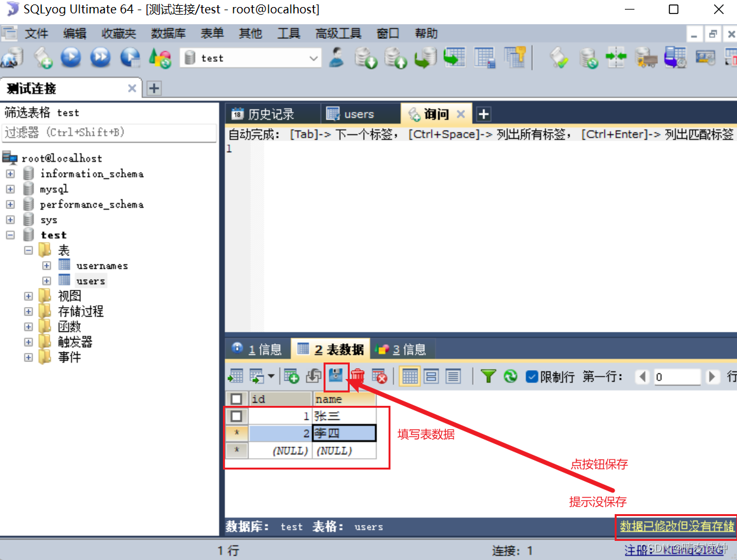Click the Duplicate current row icon

point(313,376)
